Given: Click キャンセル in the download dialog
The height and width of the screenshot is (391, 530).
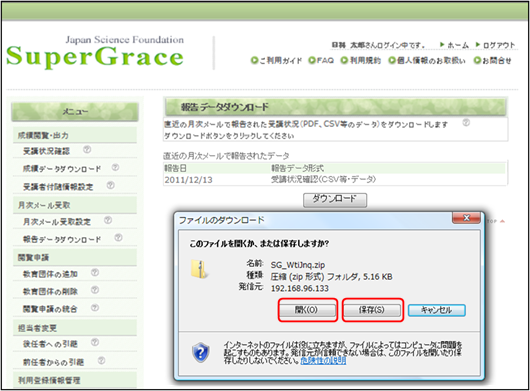Looking at the screenshot, I should [437, 310].
